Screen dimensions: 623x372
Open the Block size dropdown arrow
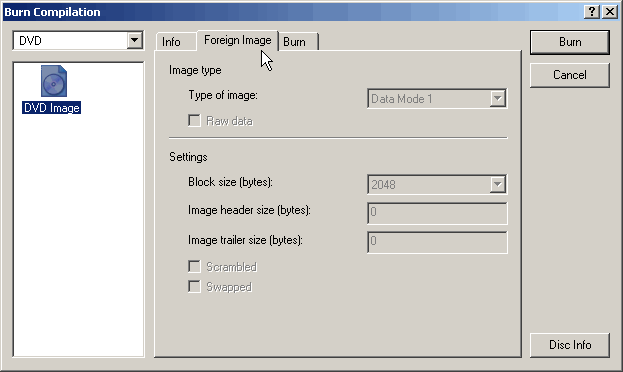coord(497,184)
